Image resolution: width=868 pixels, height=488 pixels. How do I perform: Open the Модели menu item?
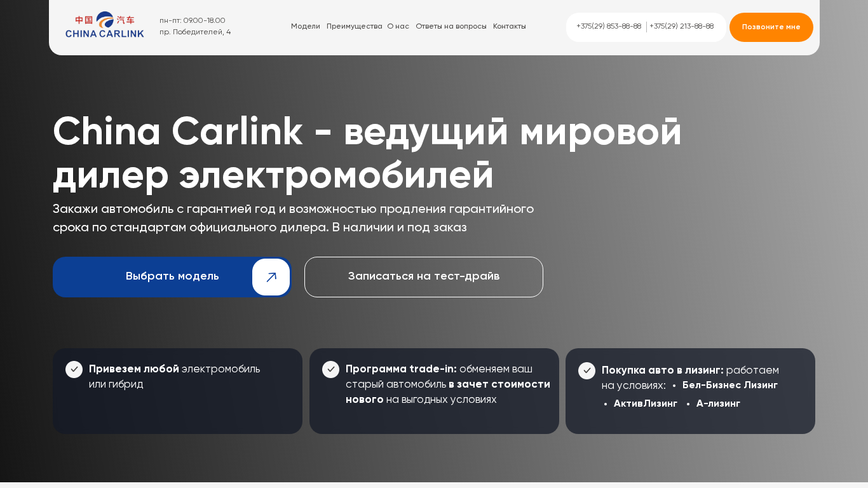coord(306,27)
